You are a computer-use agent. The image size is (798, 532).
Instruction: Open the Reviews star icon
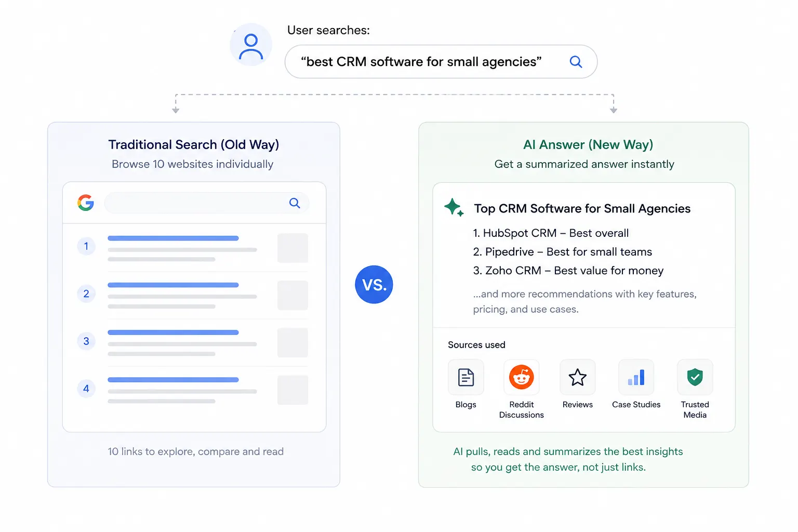(578, 377)
